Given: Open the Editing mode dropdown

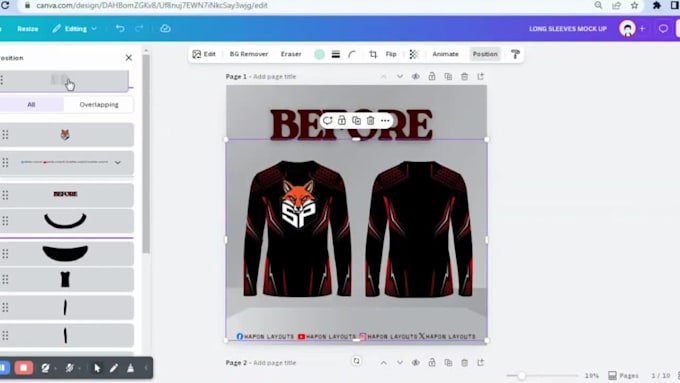Looking at the screenshot, I should coord(75,29).
